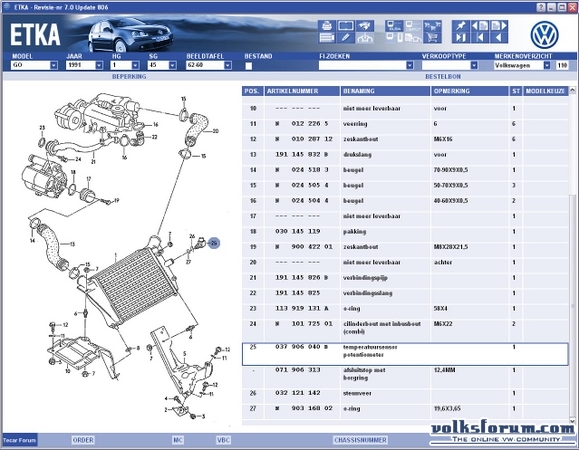This screenshot has height=450, width=579.
Task: Open the JAAR dropdown showing 1991
Action: coord(99,65)
